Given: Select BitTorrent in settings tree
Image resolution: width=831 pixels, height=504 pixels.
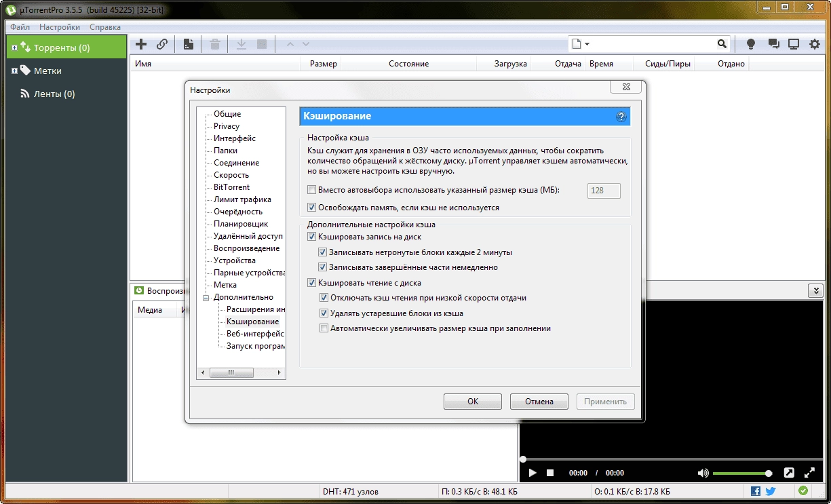Looking at the screenshot, I should pyautogui.click(x=231, y=187).
